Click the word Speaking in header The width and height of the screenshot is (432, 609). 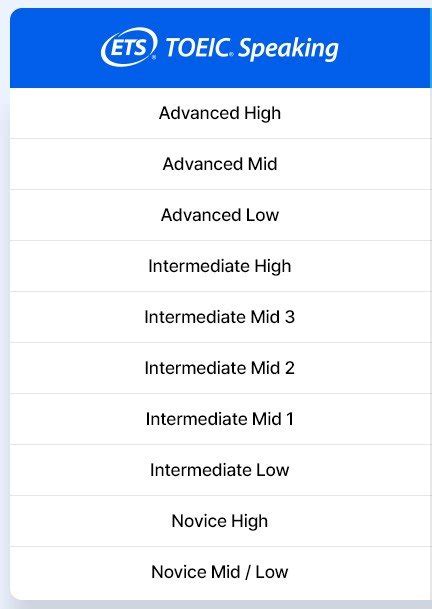tap(288, 49)
